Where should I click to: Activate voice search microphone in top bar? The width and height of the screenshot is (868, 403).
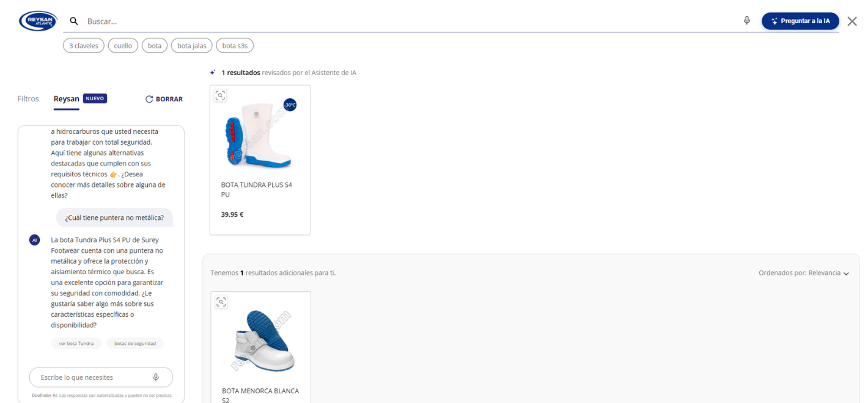[x=747, y=21]
